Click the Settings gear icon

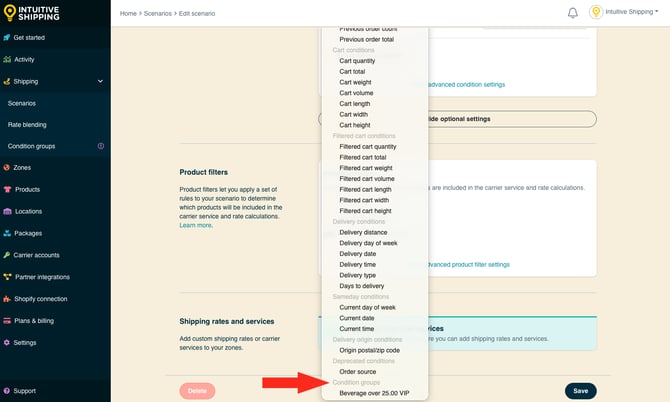(7, 342)
